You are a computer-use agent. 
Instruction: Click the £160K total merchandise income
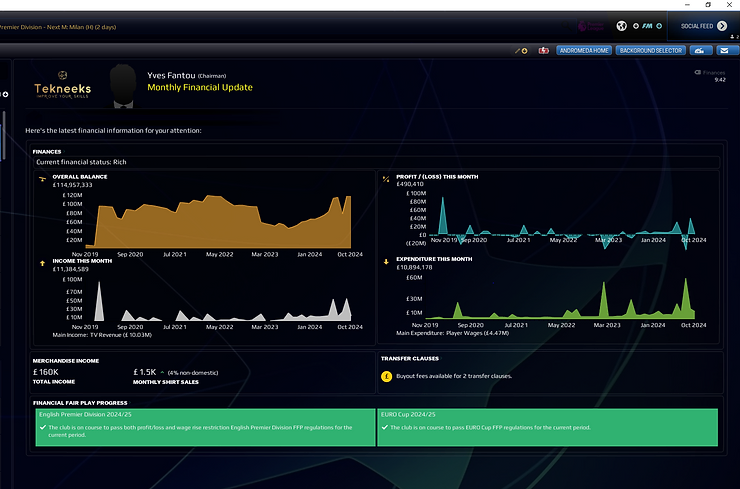(45, 372)
